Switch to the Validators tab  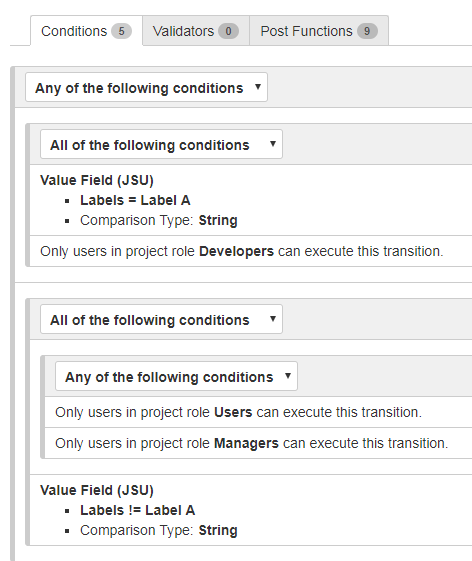(x=196, y=31)
